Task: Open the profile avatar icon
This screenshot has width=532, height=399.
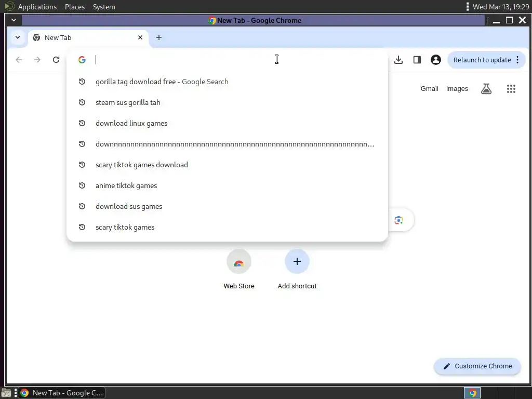Action: tap(436, 60)
